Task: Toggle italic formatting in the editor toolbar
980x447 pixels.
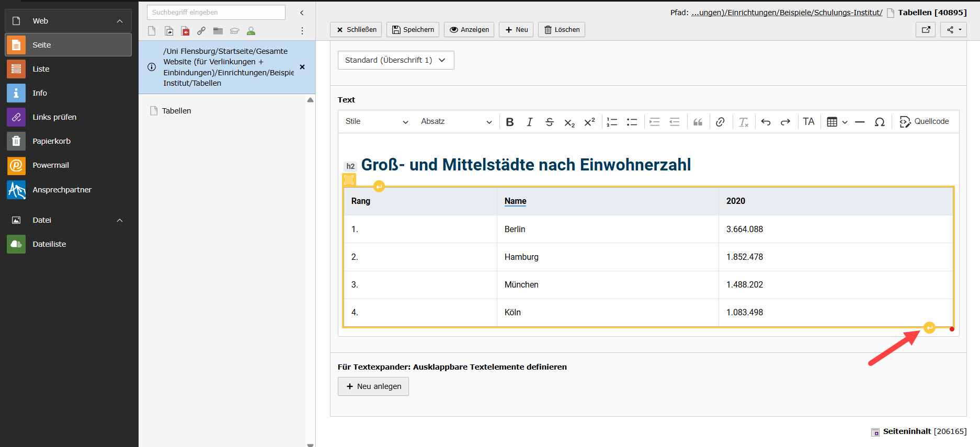Action: (529, 122)
